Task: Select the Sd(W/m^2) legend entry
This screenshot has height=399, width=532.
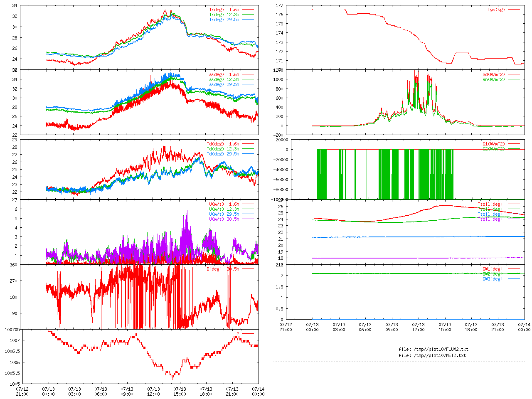Action: (493, 74)
